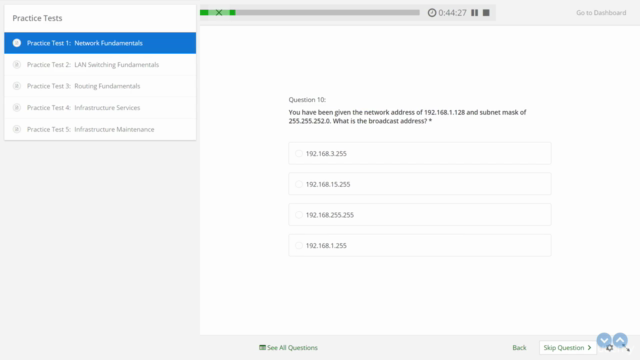
Task: Click the broadcast address question text
Action: point(407,116)
